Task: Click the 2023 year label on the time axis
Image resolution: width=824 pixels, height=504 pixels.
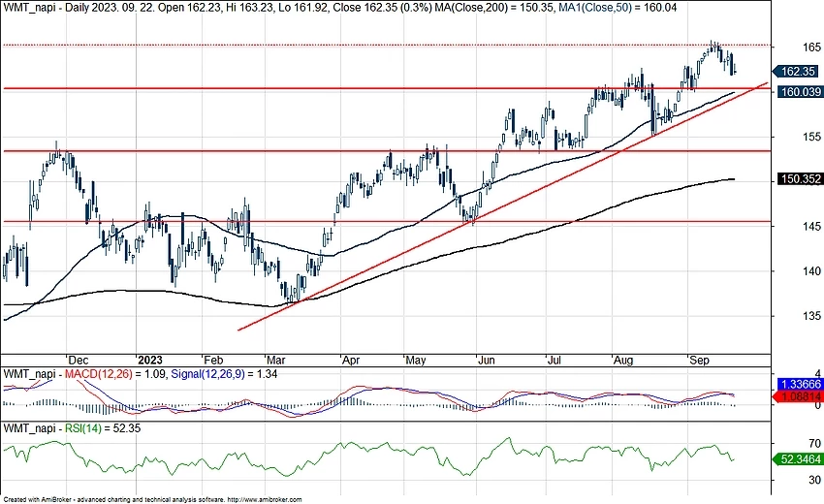Action: (x=149, y=361)
